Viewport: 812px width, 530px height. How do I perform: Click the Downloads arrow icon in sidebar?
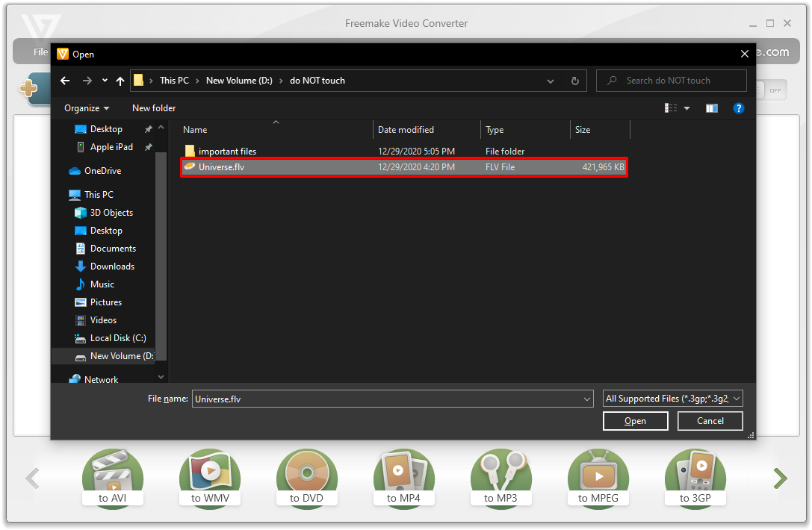pyautogui.click(x=80, y=266)
